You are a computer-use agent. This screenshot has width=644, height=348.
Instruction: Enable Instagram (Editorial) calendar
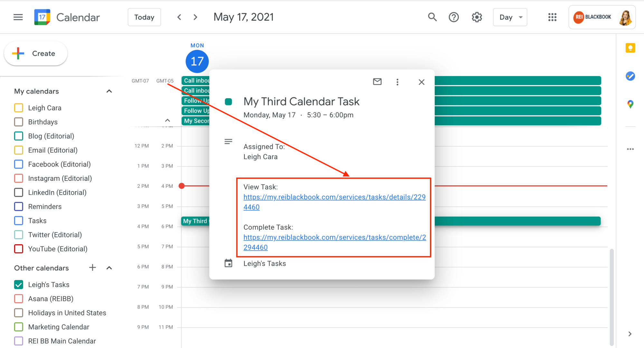pos(19,178)
